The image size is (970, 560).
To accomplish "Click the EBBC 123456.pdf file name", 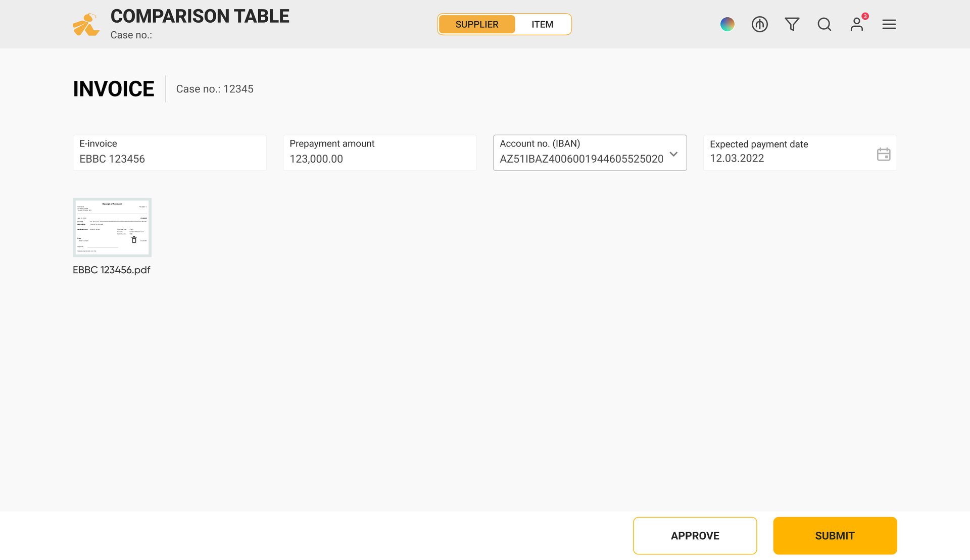I will pos(111,270).
